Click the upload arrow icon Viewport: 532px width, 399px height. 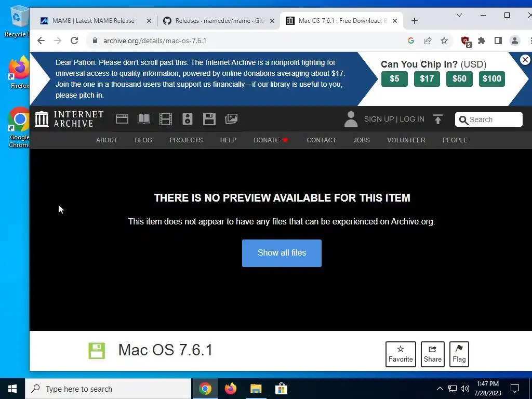(437, 119)
